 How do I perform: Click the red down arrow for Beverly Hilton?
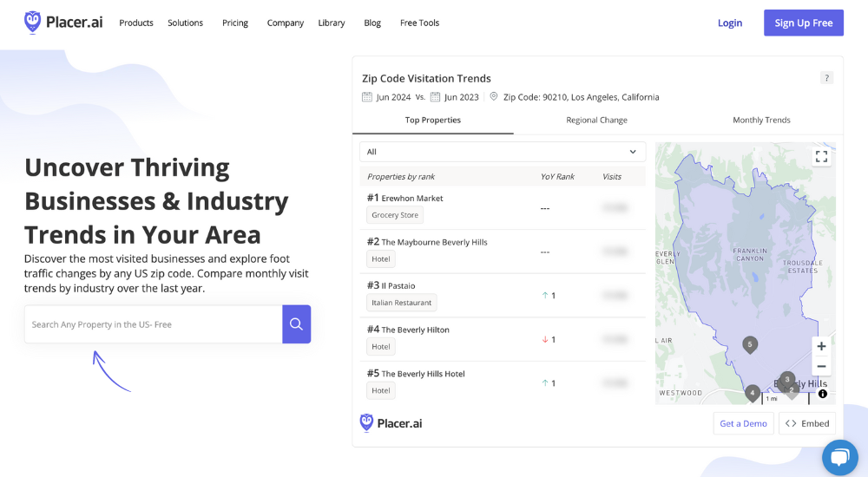pos(545,339)
